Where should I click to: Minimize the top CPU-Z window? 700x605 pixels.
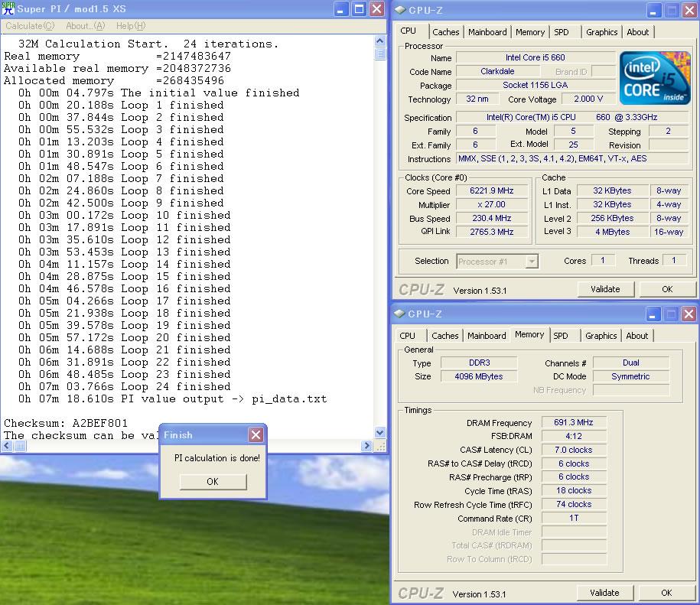[x=653, y=11]
